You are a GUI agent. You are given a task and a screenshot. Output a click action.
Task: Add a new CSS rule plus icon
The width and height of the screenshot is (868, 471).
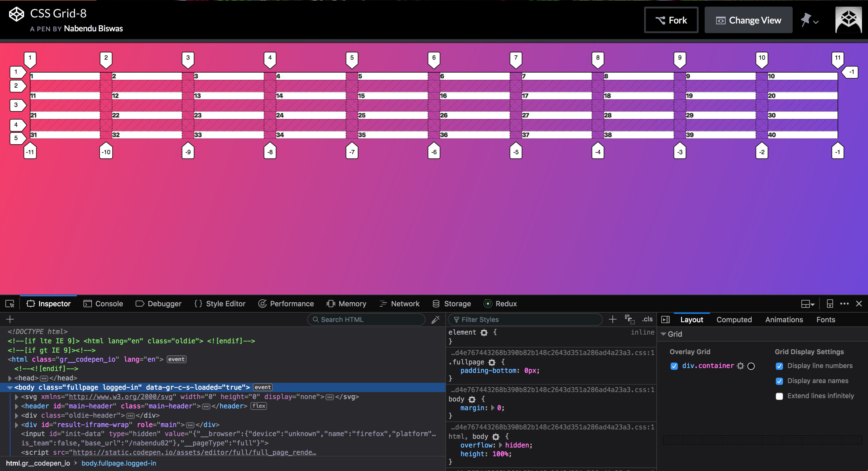613,319
